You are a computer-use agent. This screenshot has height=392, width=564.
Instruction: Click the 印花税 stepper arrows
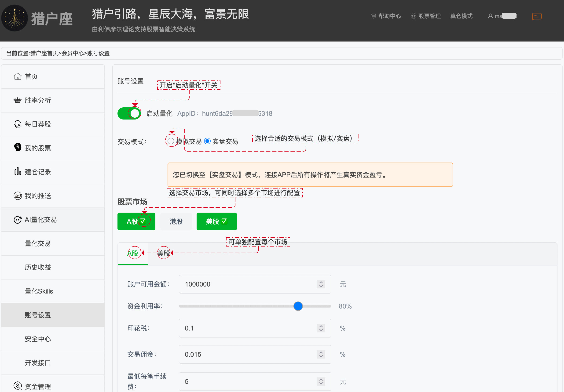321,328
